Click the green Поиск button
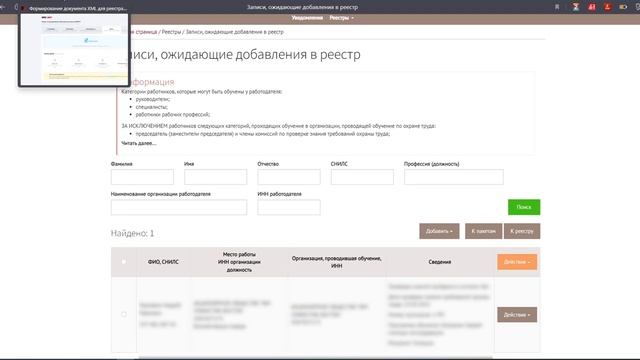 tap(524, 207)
